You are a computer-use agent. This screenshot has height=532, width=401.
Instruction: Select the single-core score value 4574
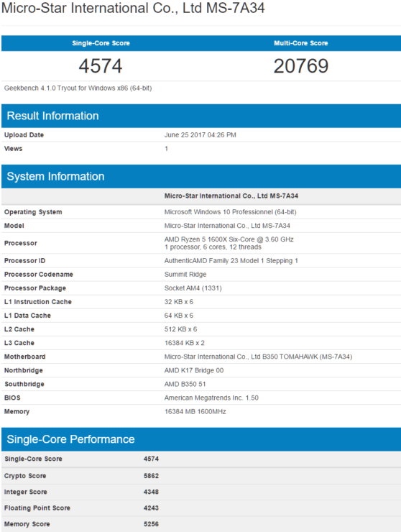coord(101,66)
